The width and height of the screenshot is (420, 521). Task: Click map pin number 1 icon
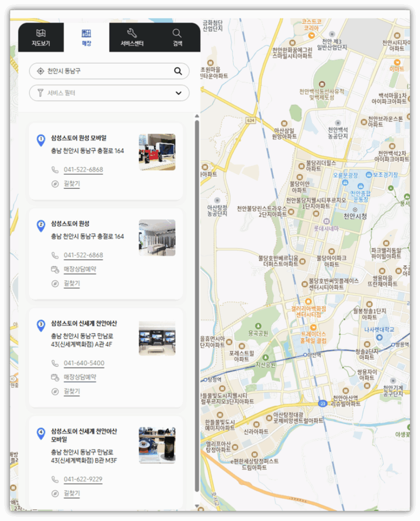(x=41, y=140)
